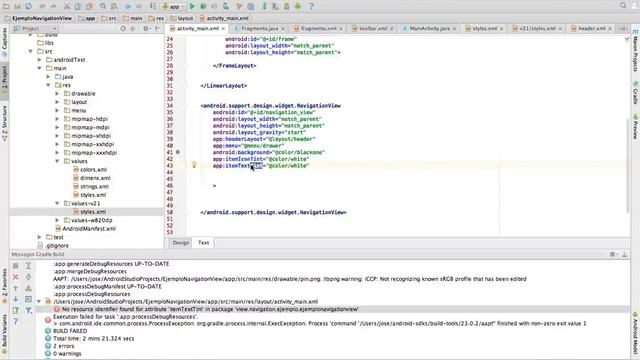Click the previous message up arrow

[x=16, y=288]
